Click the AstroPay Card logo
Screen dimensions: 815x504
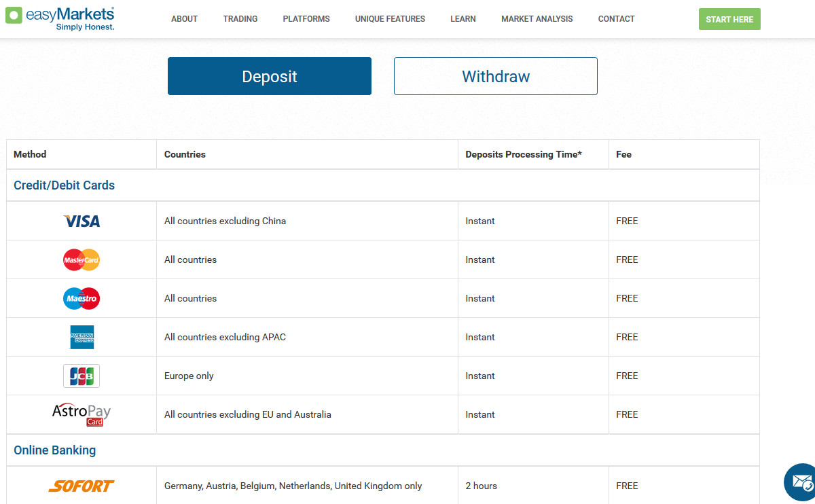pyautogui.click(x=81, y=414)
